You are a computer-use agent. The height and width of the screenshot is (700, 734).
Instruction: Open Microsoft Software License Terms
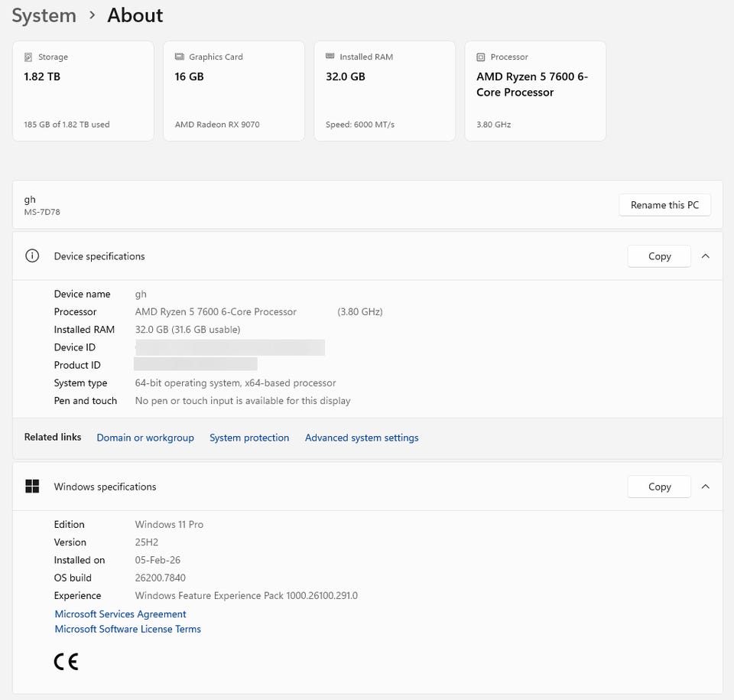tap(128, 629)
